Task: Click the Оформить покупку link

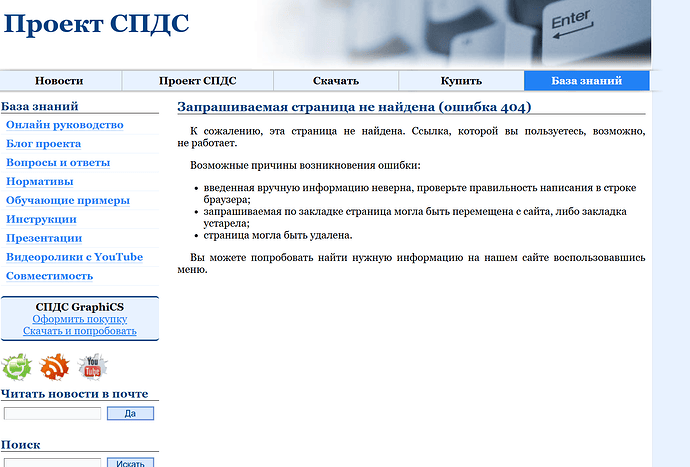Action: click(80, 319)
